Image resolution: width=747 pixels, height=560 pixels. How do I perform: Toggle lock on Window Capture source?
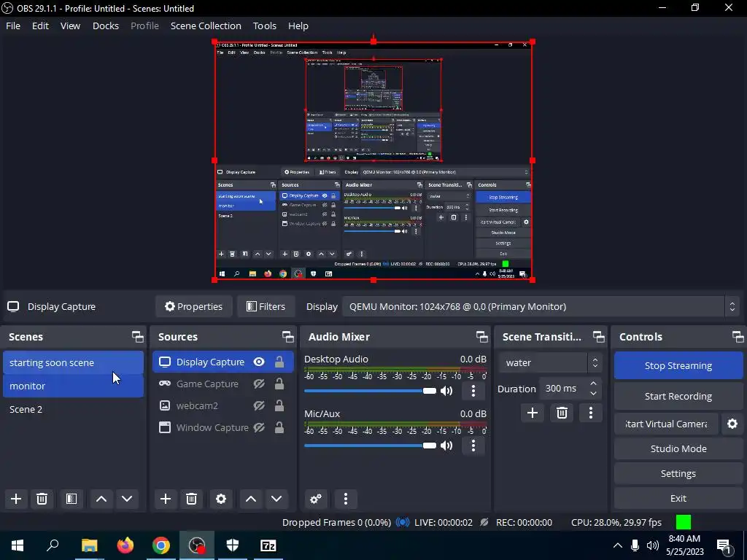point(279,427)
